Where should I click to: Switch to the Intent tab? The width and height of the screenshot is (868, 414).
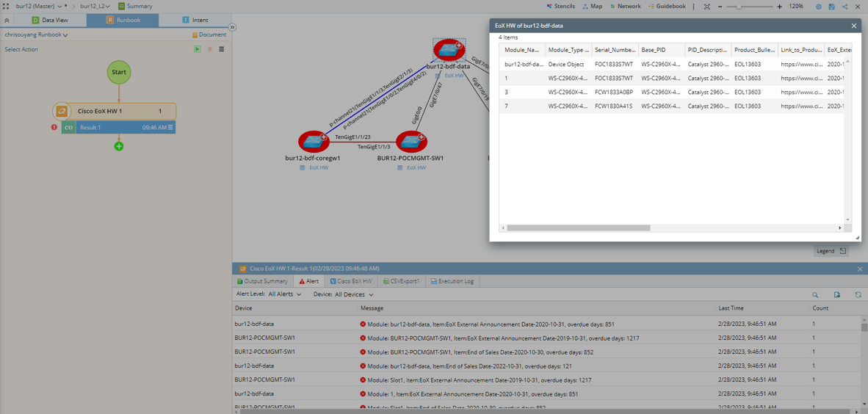pos(195,20)
